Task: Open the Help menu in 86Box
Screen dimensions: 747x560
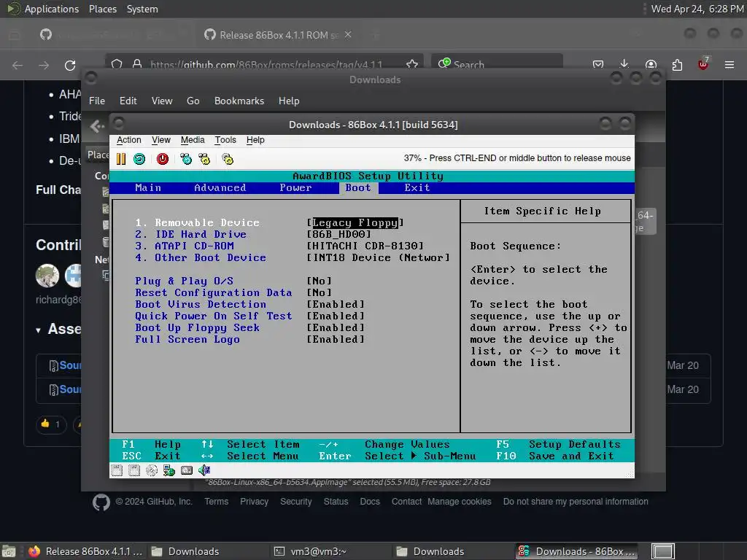Action: (255, 140)
